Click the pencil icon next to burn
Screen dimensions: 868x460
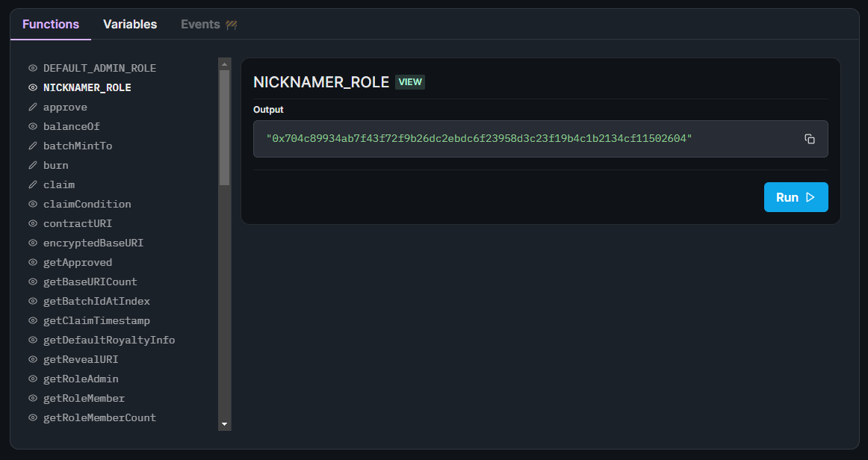pyautogui.click(x=31, y=165)
